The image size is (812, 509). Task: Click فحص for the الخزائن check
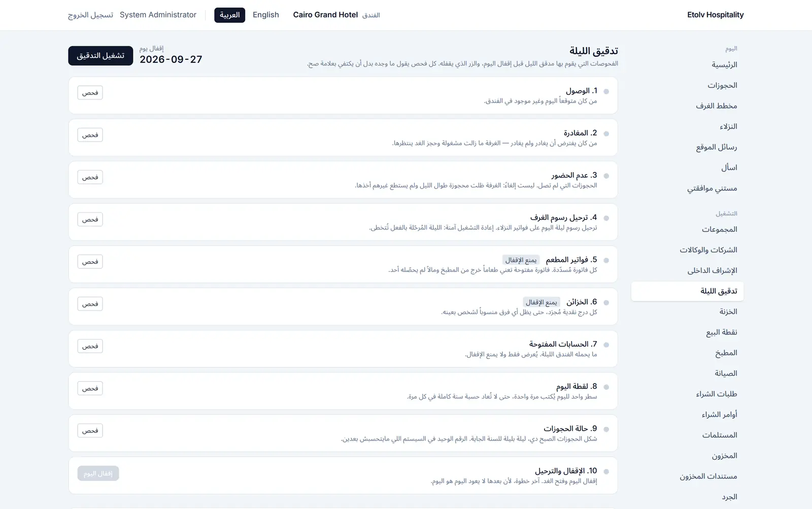90,304
